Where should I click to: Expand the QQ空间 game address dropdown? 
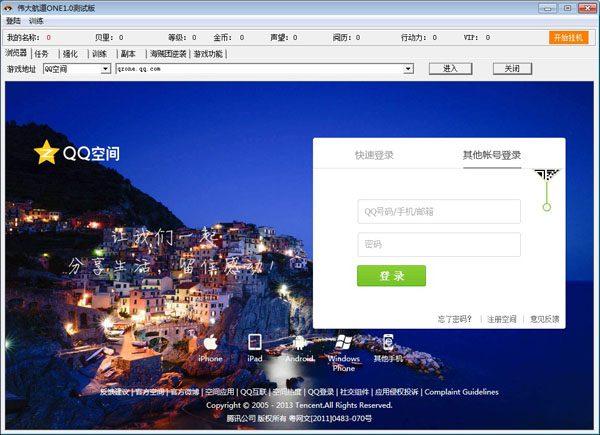(106, 69)
